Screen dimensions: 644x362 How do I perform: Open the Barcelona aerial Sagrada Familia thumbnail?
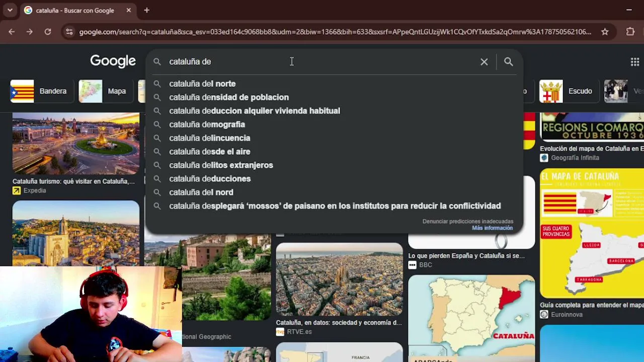point(339,280)
